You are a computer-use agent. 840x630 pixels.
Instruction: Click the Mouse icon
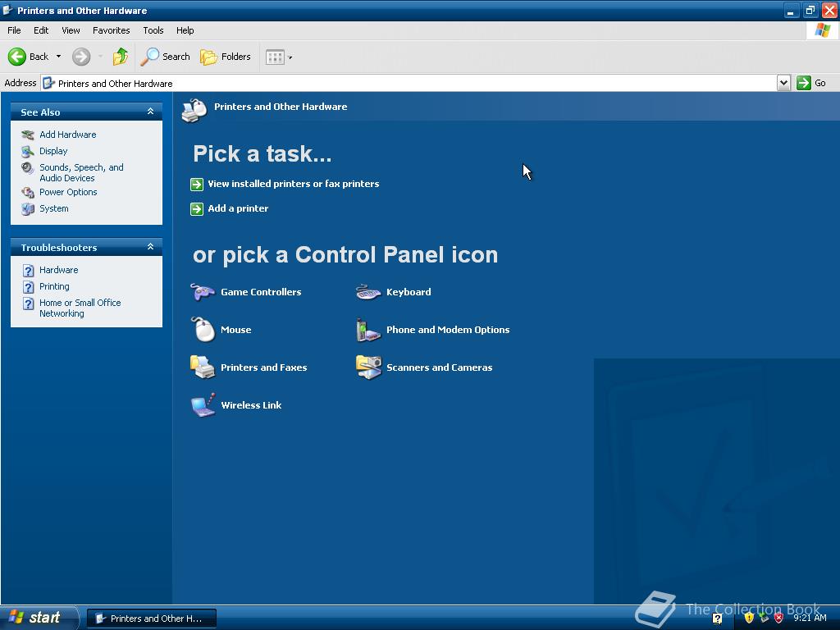[203, 330]
